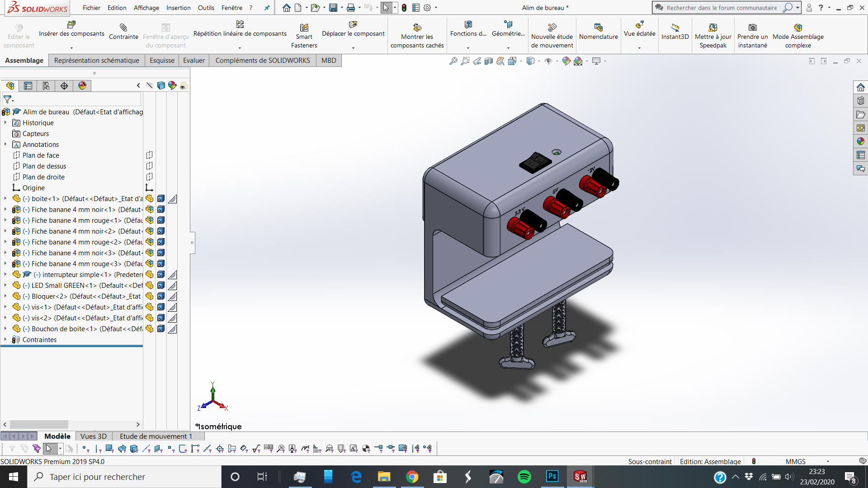The image size is (868, 488).
Task: Expand the Annotations tree node
Action: click(5, 145)
